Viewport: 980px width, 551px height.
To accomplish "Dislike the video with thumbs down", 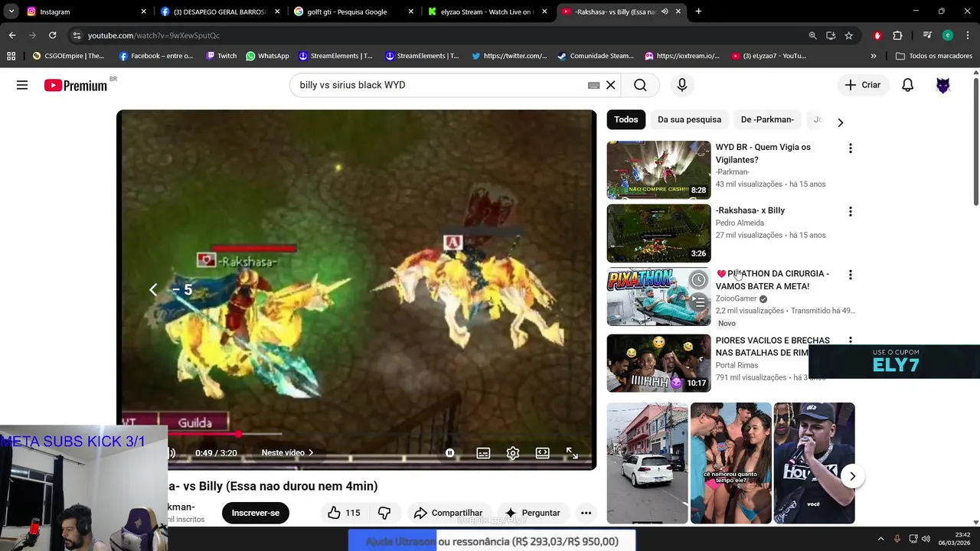I will tap(384, 513).
